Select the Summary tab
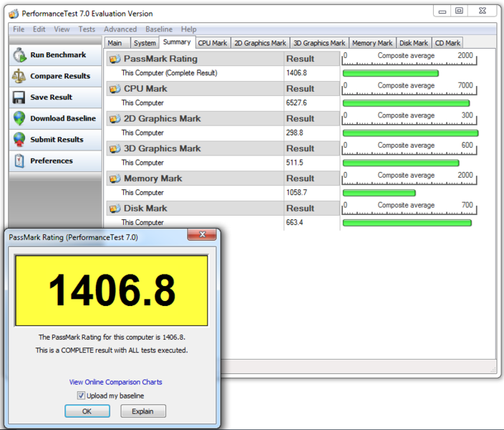Screen dimensions: 504x430 (x=177, y=42)
